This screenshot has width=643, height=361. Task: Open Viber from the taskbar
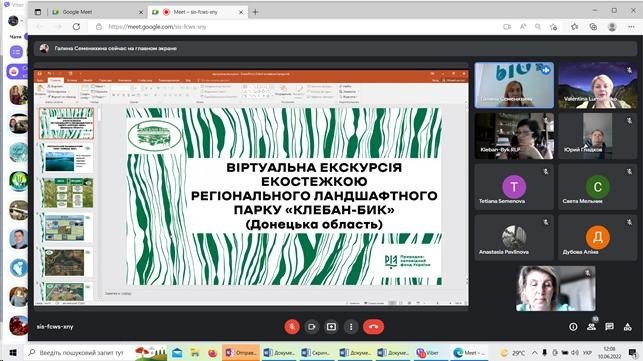(429, 352)
